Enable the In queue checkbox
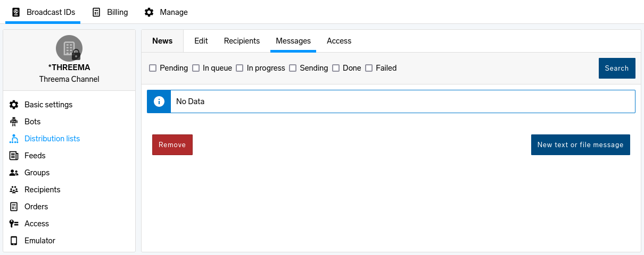This screenshot has width=644, height=255. pos(196,68)
